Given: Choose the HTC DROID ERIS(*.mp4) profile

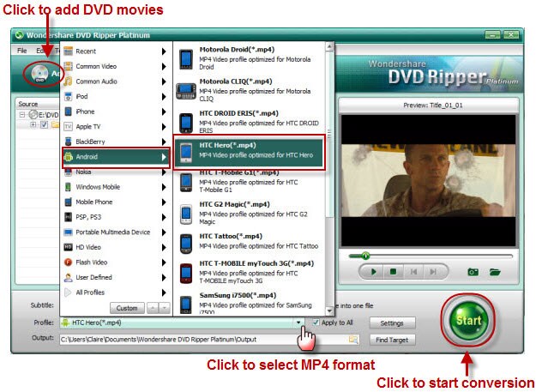Looking at the screenshot, I should tap(250, 122).
